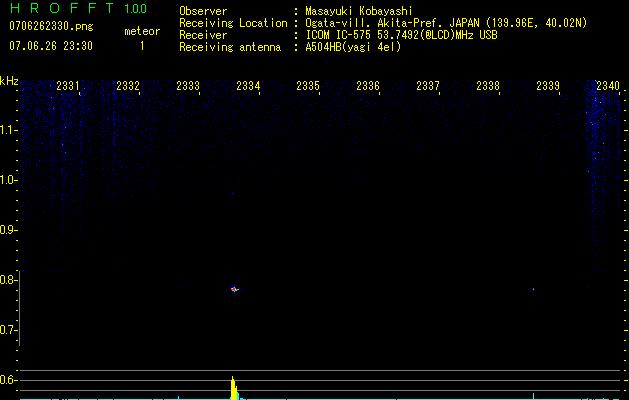Click the bright meteor echo near 2334
Image resolution: width=629 pixels, height=400 pixels.
[x=234, y=289]
